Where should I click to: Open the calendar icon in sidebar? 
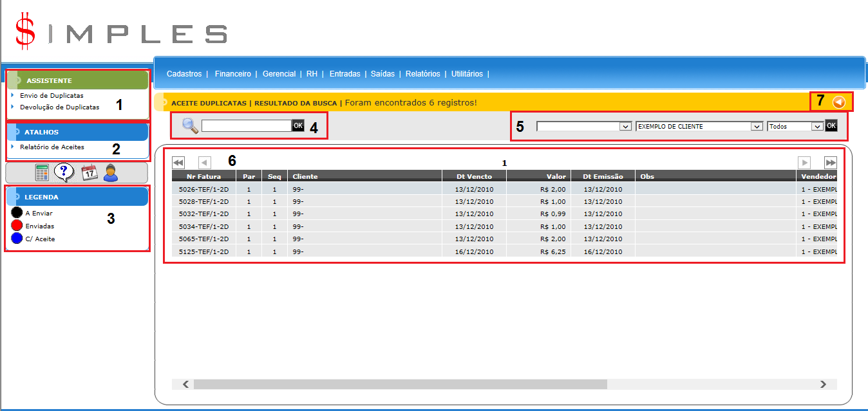pyautogui.click(x=89, y=172)
